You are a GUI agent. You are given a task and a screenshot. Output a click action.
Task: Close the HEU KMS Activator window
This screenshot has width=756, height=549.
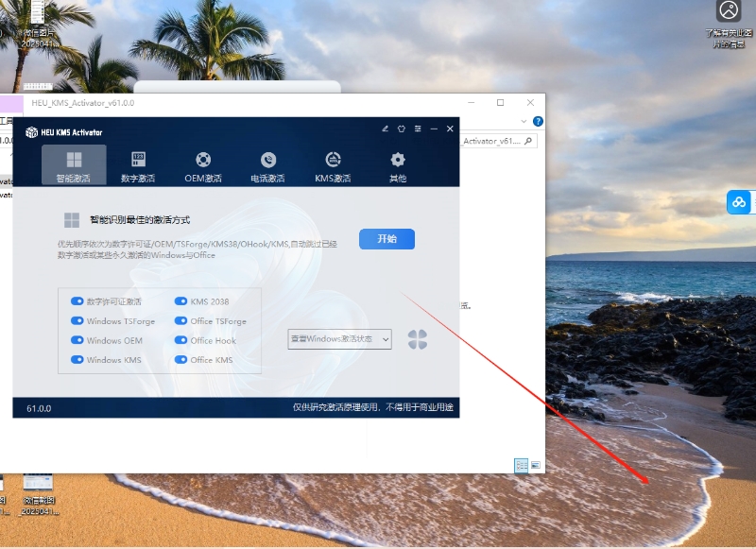[450, 129]
